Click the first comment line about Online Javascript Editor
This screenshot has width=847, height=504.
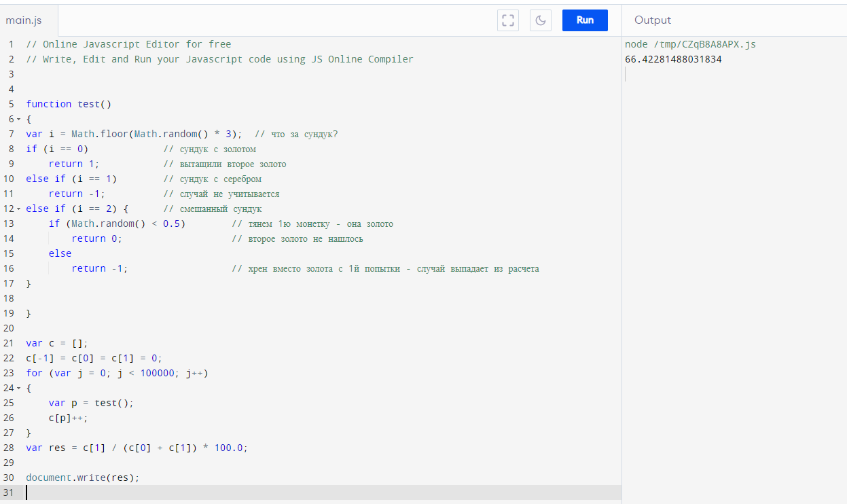128,44
